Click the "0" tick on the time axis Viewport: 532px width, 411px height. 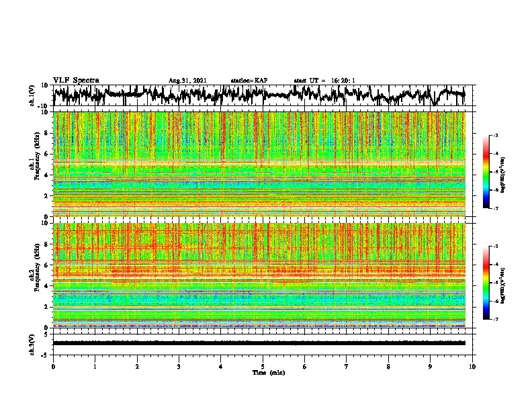point(53,367)
